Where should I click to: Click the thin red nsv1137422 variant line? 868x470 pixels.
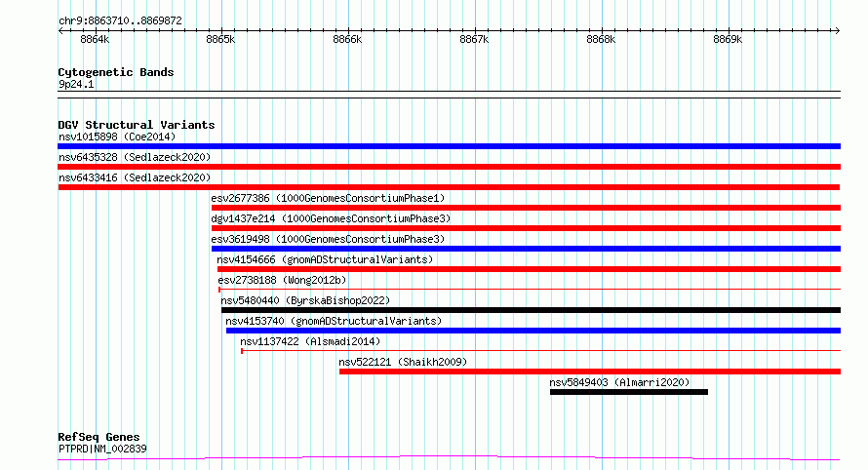[x=541, y=350]
